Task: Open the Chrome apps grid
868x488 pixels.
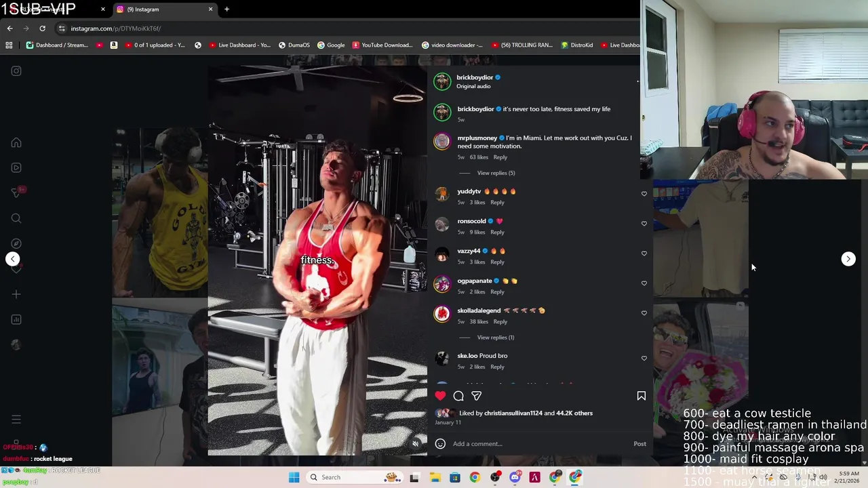Action: coord(9,45)
